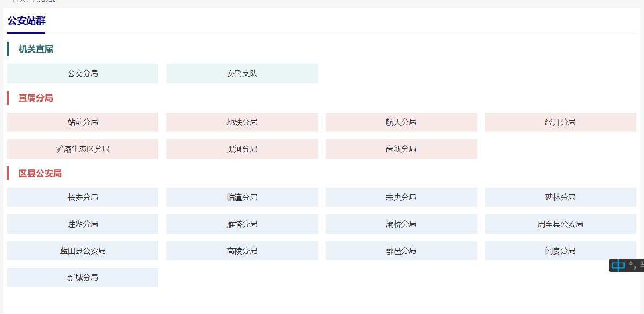Open the 蓝田县公安局 link
The height and width of the screenshot is (314, 644).
pyautogui.click(x=83, y=251)
